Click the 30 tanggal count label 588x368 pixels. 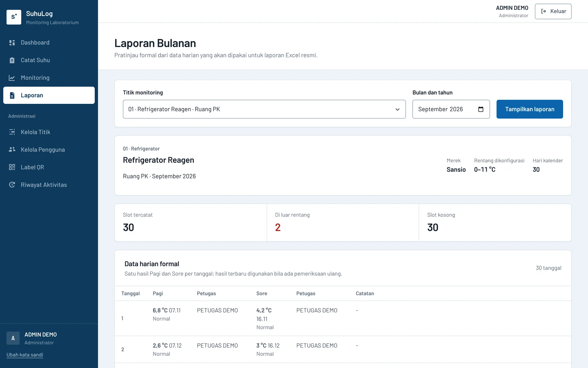click(548, 268)
